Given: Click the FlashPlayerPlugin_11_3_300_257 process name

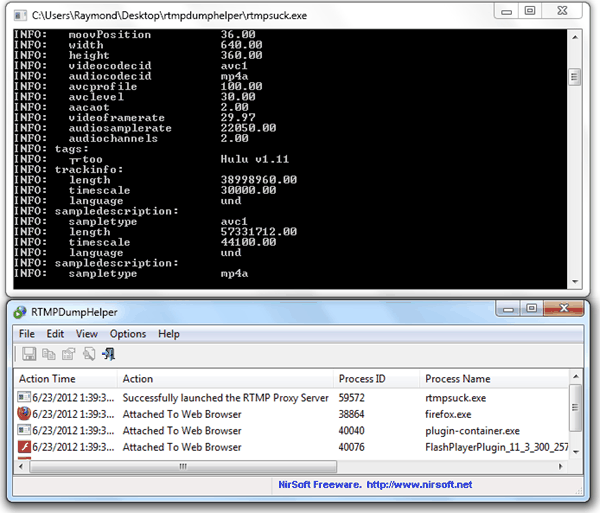Looking at the screenshot, I should point(496,447).
